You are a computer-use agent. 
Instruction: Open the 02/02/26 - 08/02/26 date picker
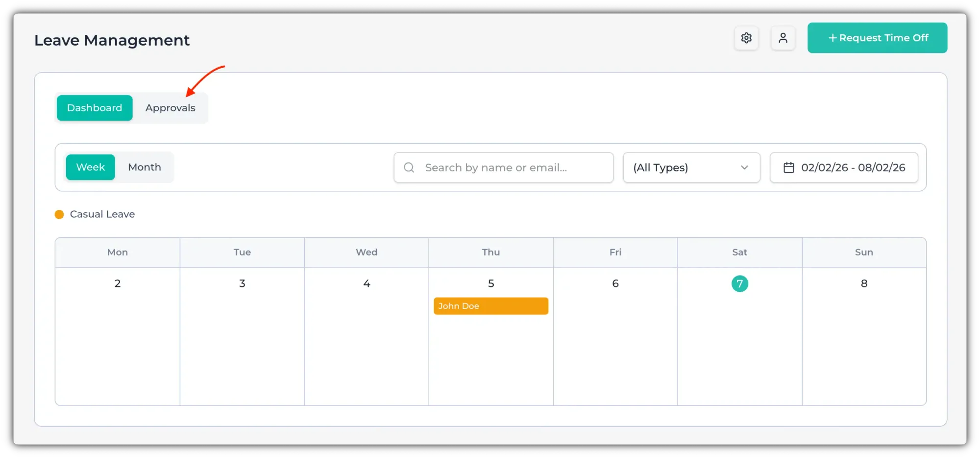pos(853,168)
